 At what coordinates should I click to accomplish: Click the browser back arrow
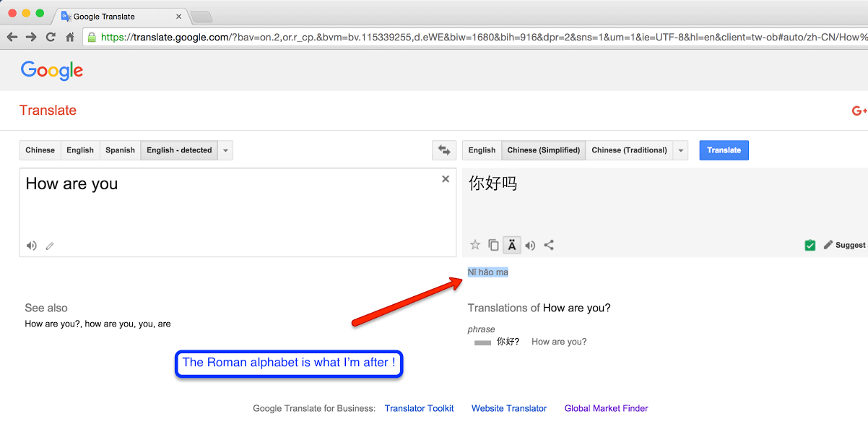click(x=12, y=37)
